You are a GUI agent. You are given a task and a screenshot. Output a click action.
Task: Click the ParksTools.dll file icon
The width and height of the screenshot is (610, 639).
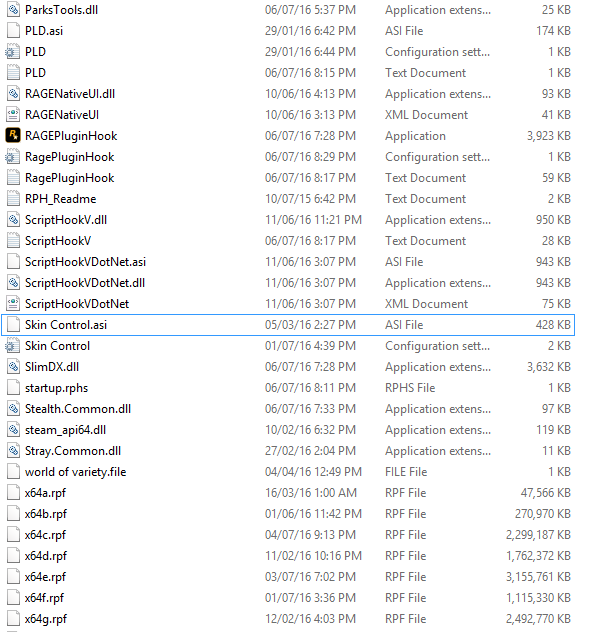coord(13,10)
